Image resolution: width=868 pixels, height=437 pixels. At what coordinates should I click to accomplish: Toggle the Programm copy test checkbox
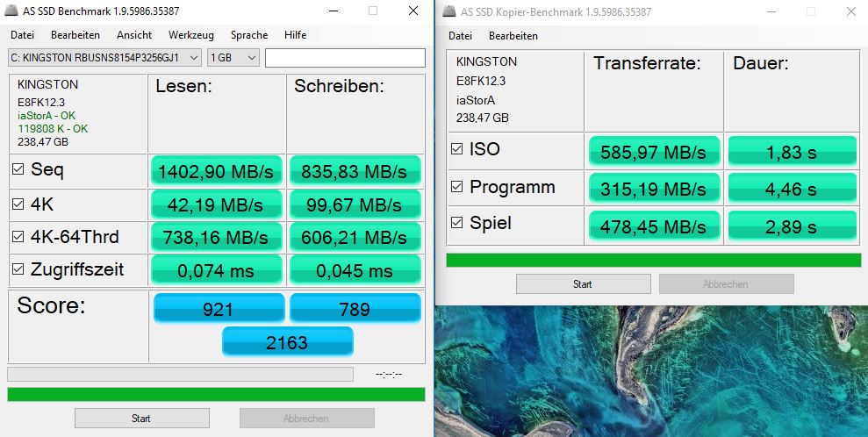456,187
